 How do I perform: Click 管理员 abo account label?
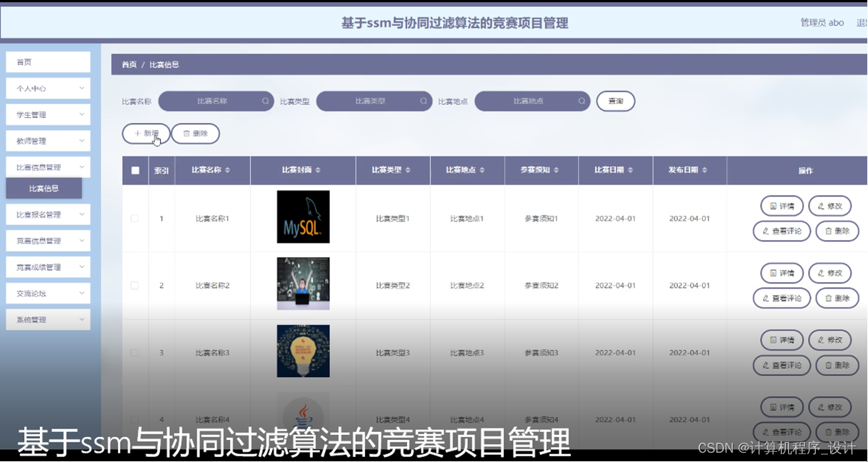point(822,23)
